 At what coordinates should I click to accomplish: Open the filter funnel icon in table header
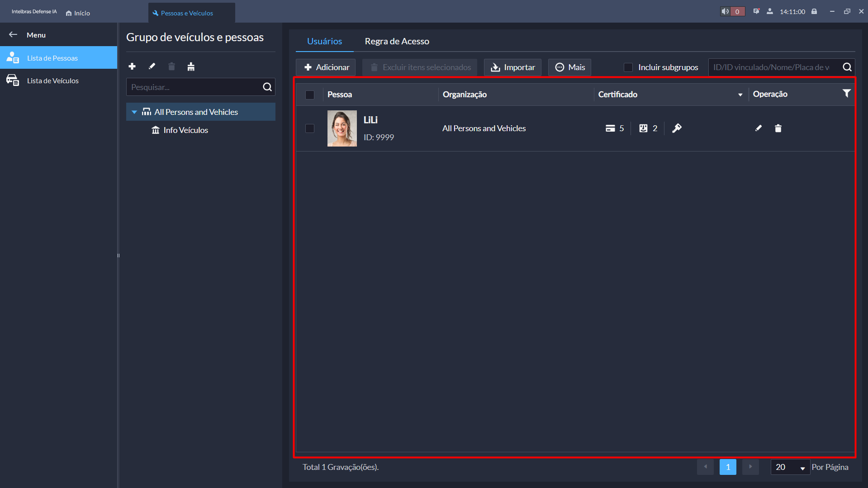tap(846, 94)
